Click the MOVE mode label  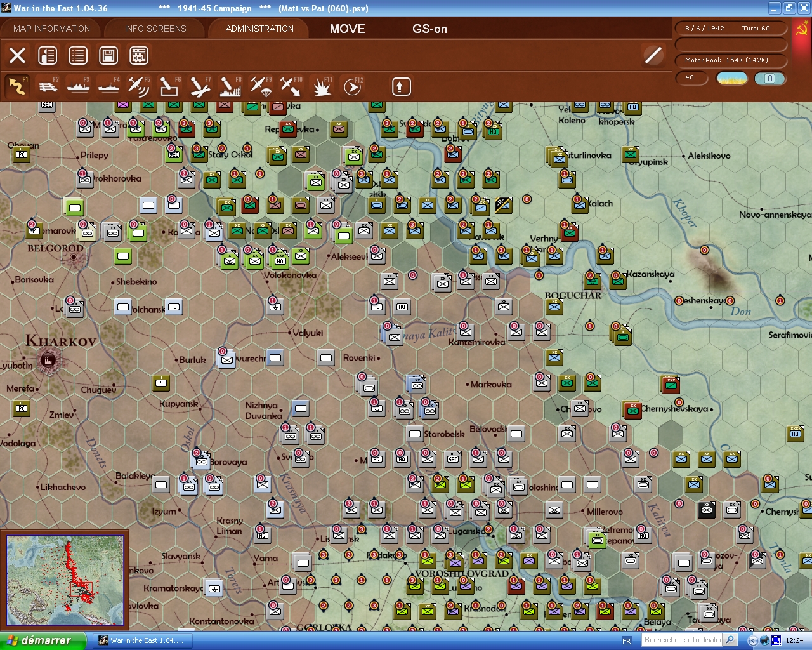[x=348, y=29]
